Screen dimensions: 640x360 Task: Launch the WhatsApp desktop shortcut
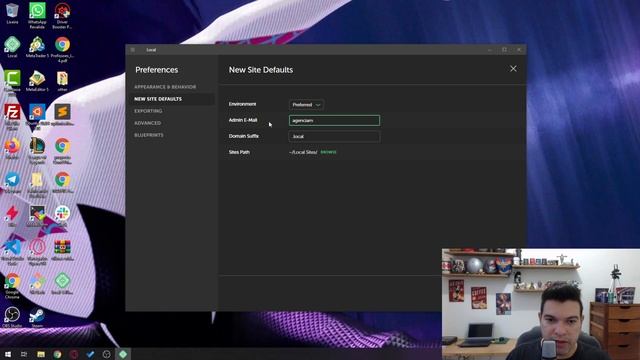(37, 15)
